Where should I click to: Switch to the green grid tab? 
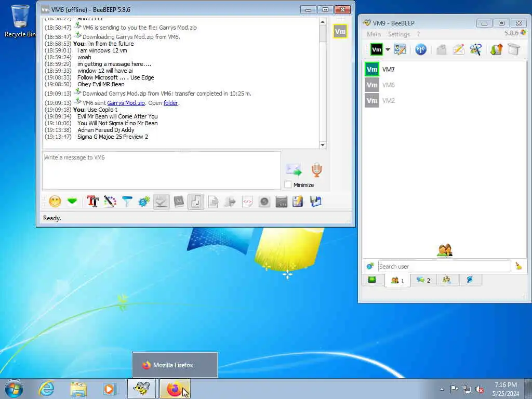click(x=372, y=280)
